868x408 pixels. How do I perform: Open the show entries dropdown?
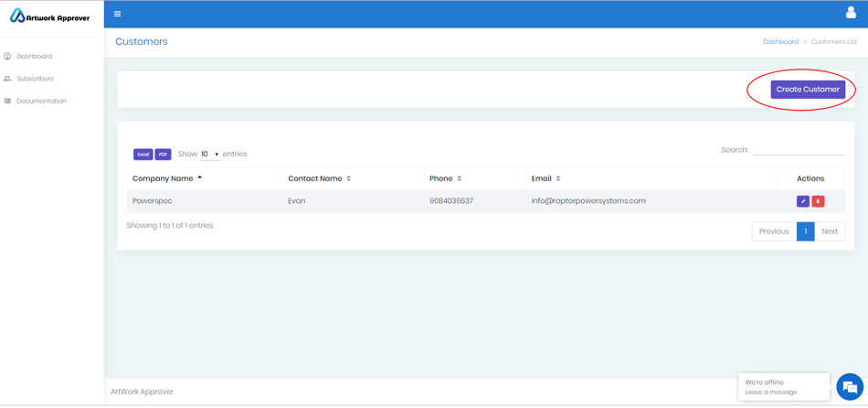[210, 155]
